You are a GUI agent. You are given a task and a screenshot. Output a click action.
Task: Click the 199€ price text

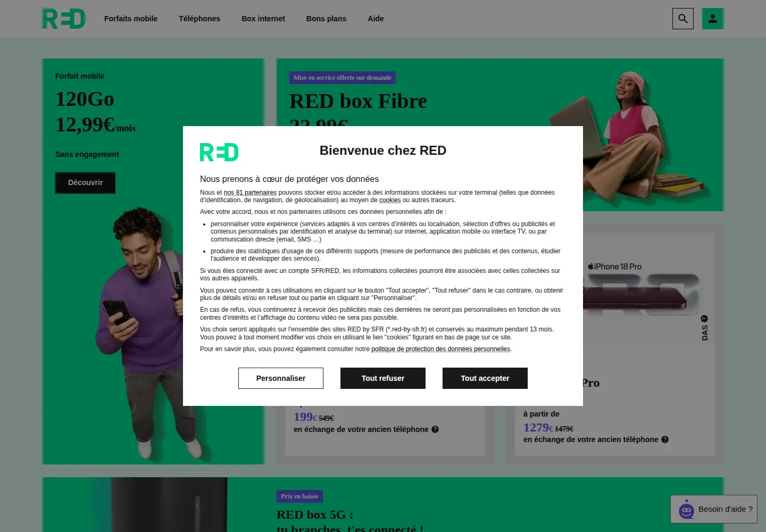click(305, 417)
